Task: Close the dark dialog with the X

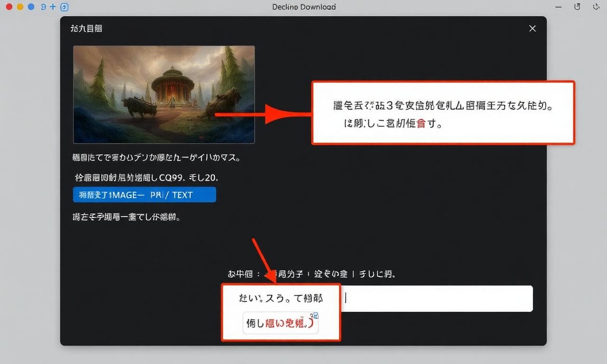Action: coord(533,28)
